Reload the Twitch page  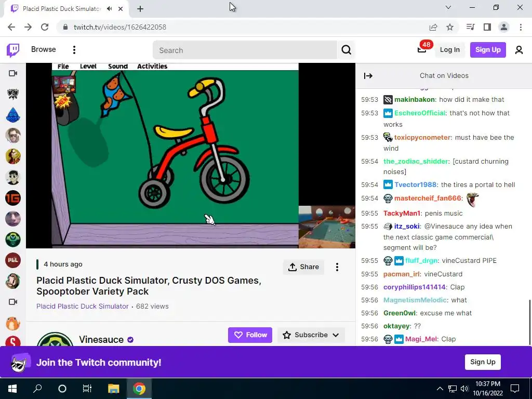click(45, 27)
